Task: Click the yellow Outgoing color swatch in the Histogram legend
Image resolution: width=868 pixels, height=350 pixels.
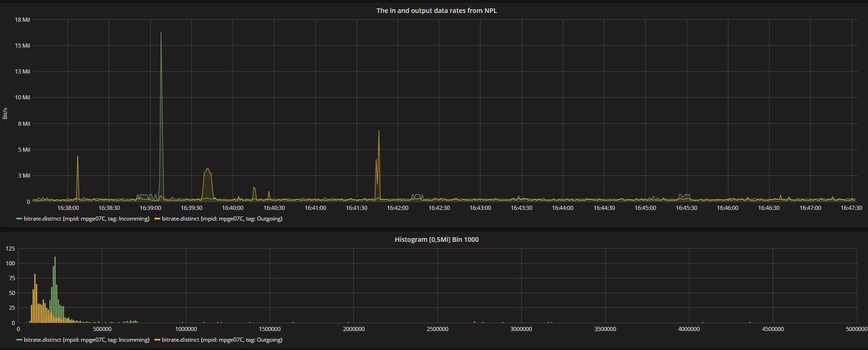Action: tap(157, 340)
